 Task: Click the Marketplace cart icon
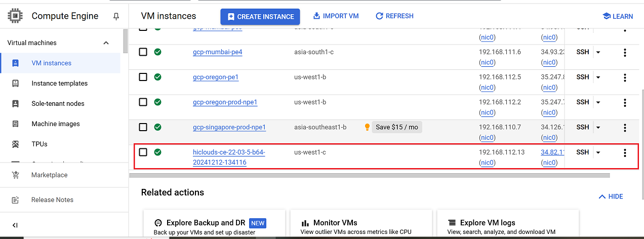(15, 175)
